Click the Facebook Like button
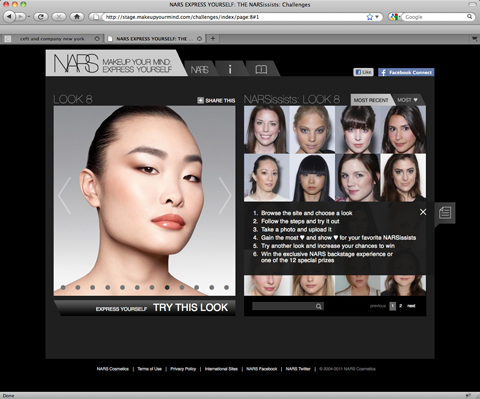The width and height of the screenshot is (480, 399). click(x=363, y=72)
